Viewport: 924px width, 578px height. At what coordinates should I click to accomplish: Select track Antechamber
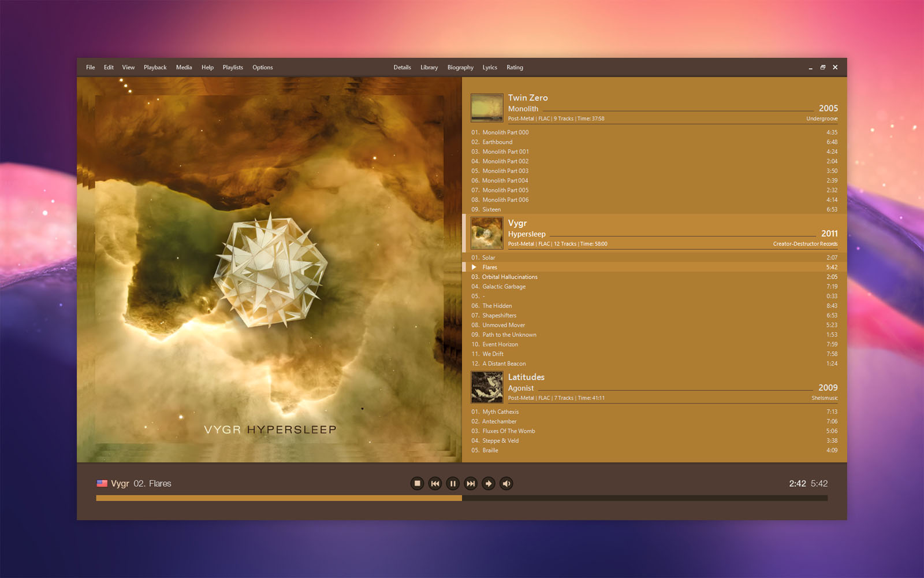click(x=654, y=421)
